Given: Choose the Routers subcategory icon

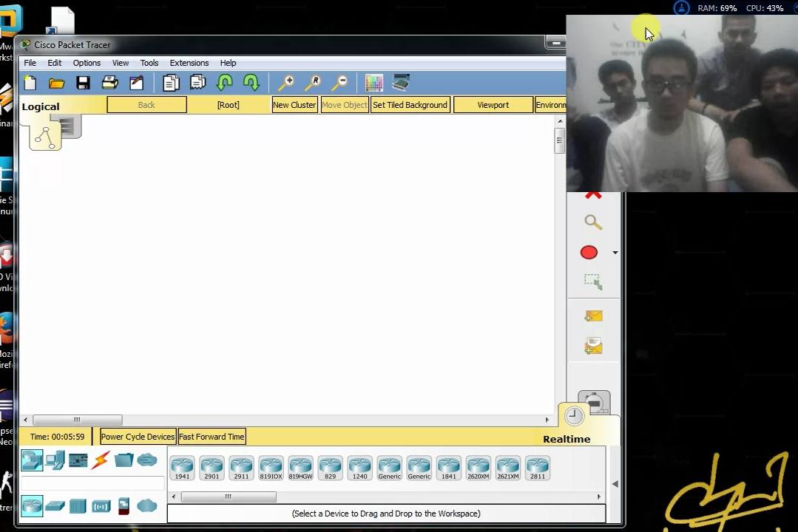Looking at the screenshot, I should [x=32, y=506].
